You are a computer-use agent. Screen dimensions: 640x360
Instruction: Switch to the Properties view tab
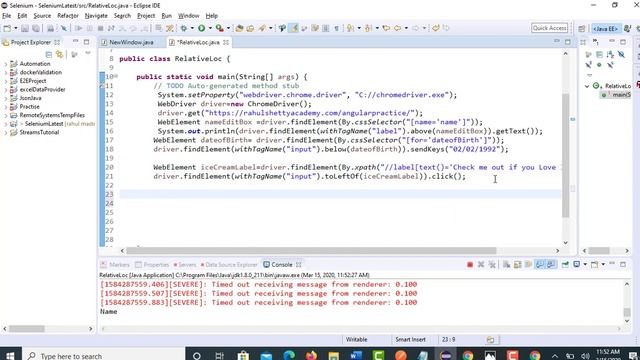coord(152,264)
